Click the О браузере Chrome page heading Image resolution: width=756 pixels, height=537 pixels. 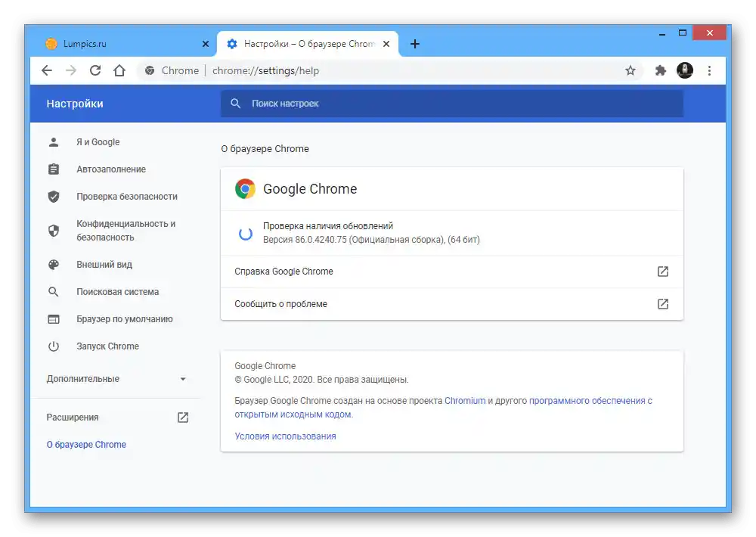[x=265, y=148]
